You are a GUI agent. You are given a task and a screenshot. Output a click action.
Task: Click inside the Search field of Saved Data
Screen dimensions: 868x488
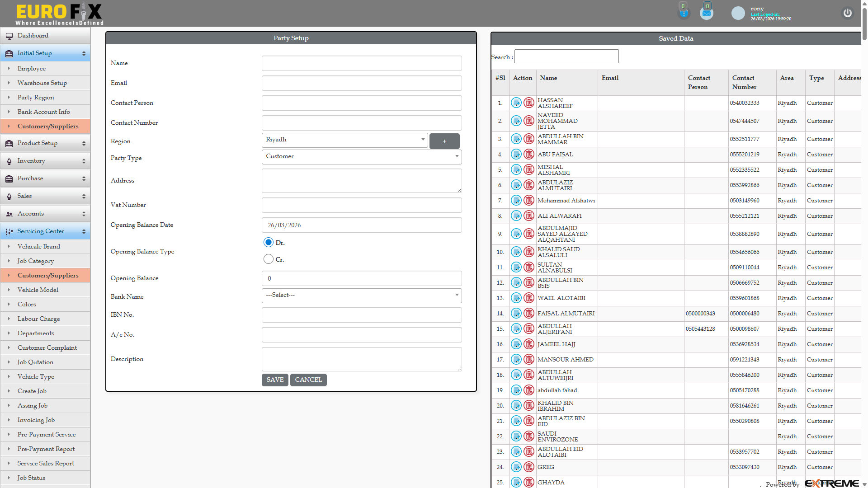566,56
